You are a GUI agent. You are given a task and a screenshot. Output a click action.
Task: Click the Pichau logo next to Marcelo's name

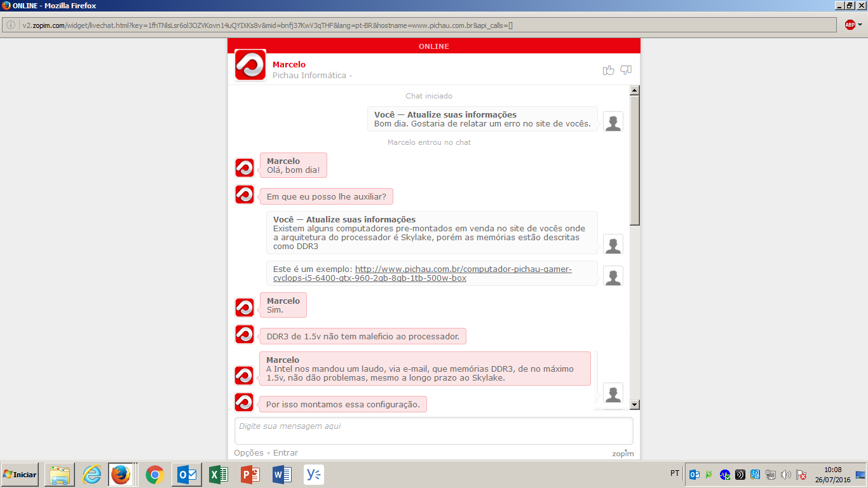coord(250,65)
